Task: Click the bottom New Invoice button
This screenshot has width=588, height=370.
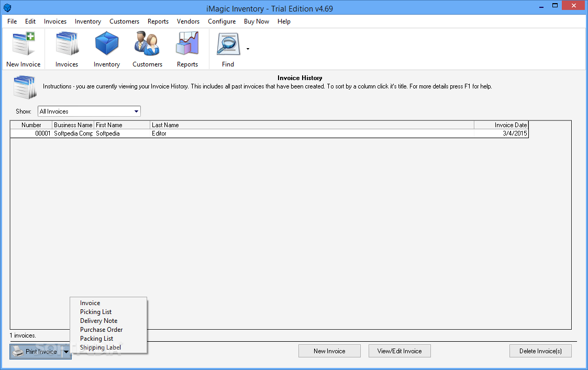Action: pyautogui.click(x=329, y=351)
